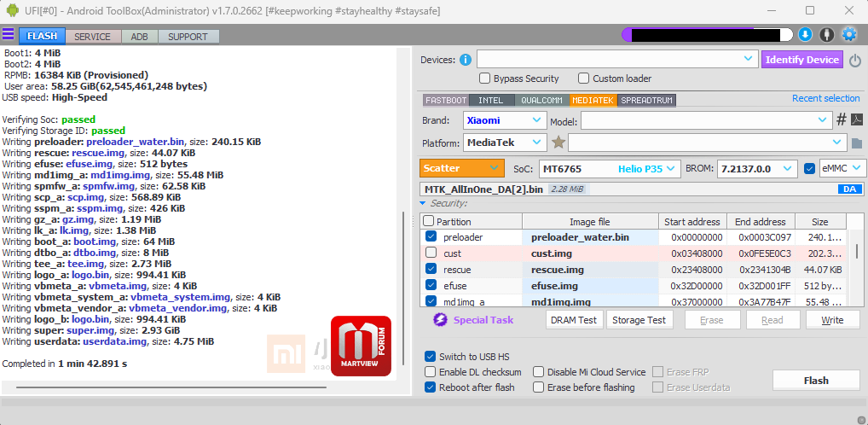Toggle Switch to USB HS checkbox
The height and width of the screenshot is (425, 868).
pos(430,356)
